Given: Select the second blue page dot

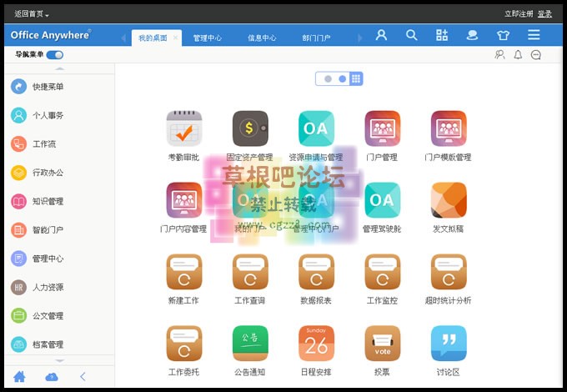Looking at the screenshot, I should (342, 79).
